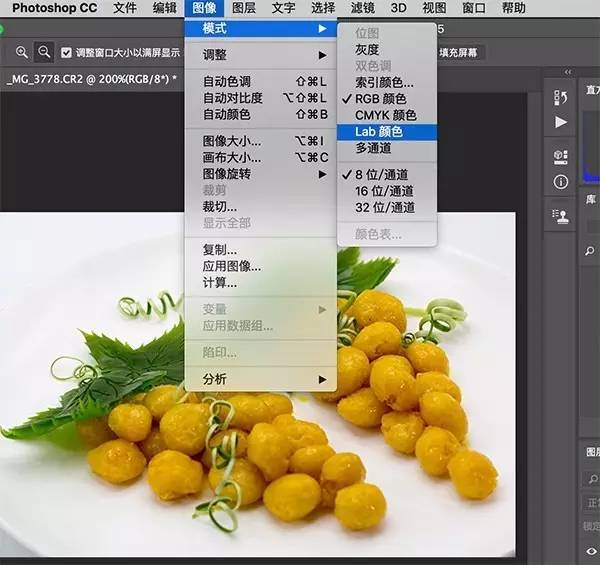Viewport: 600px width, 565px height.
Task: Choose 多通道 mode
Action: pos(387,148)
